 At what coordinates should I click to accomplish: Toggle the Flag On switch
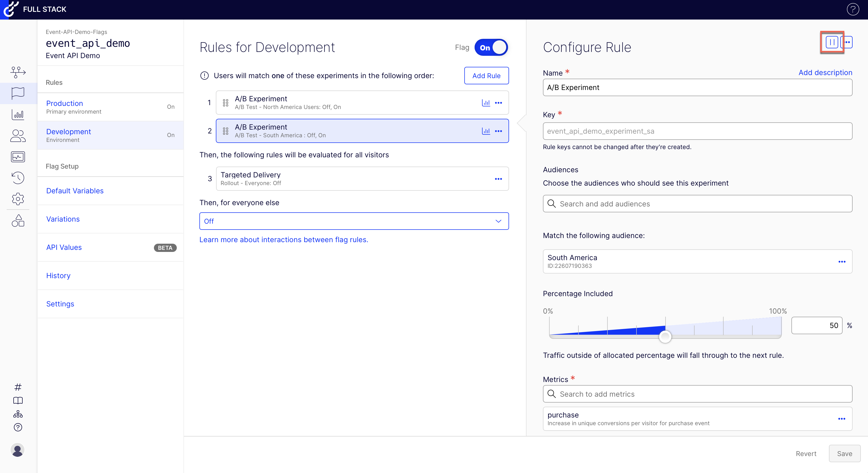pyautogui.click(x=491, y=48)
